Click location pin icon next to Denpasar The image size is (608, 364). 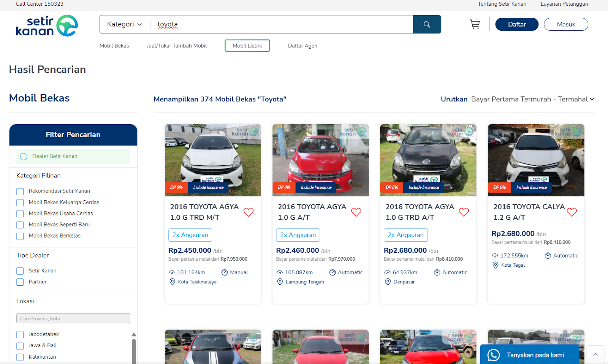[x=388, y=282]
